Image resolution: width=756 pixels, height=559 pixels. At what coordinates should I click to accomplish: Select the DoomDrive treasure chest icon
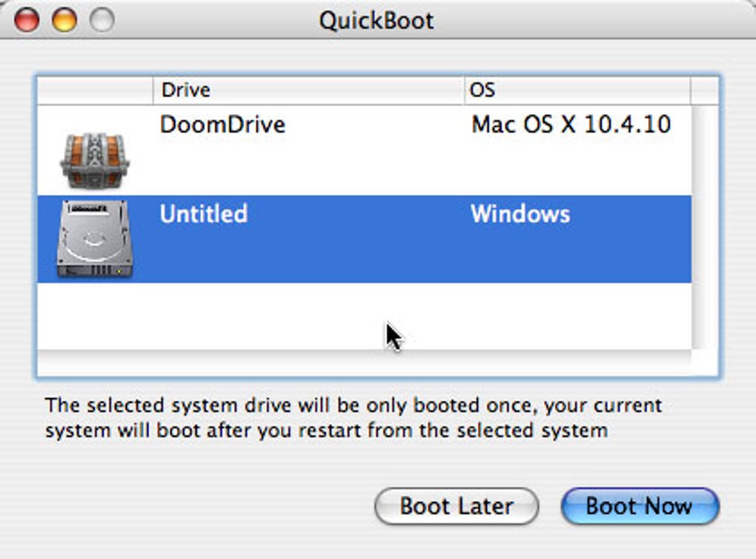point(94,159)
